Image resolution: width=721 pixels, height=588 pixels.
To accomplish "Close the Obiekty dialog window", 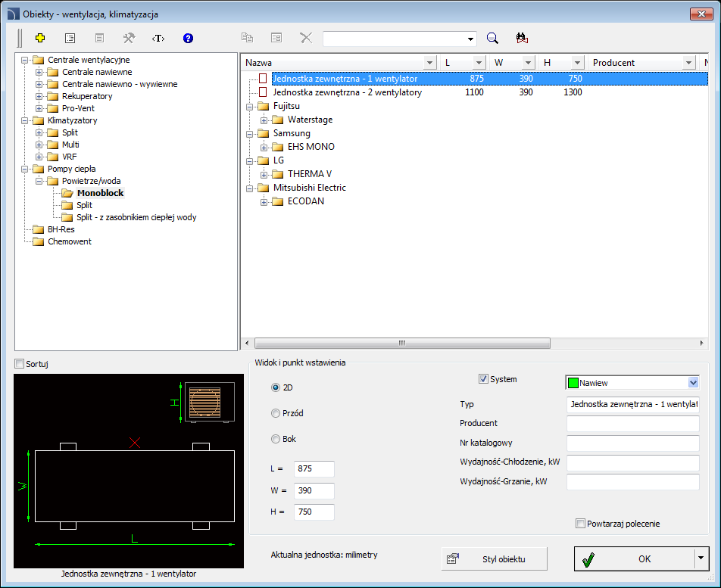I will coord(701,14).
